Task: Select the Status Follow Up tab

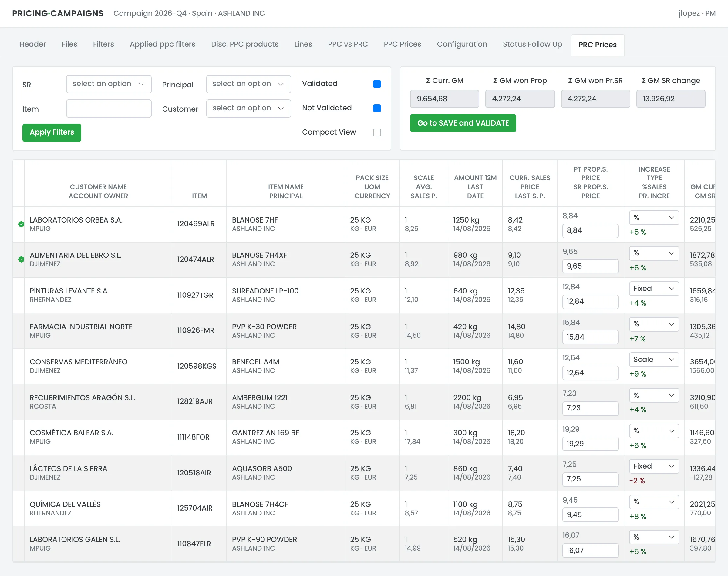Action: tap(532, 44)
